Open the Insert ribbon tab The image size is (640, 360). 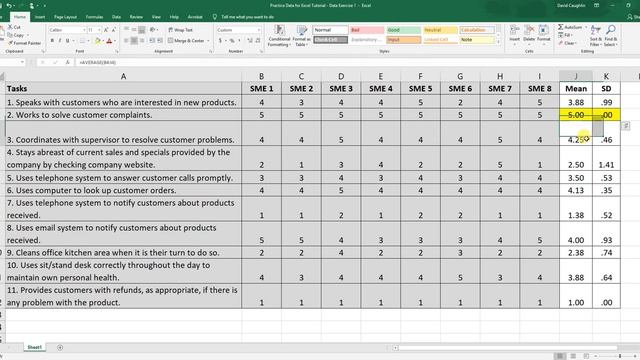coord(40,17)
